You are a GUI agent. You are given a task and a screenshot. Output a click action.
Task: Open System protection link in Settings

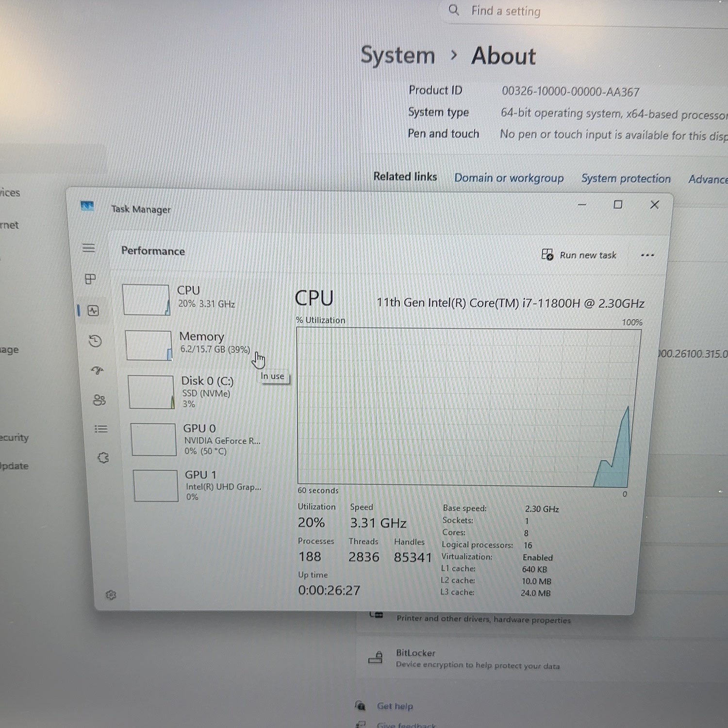[x=626, y=179]
